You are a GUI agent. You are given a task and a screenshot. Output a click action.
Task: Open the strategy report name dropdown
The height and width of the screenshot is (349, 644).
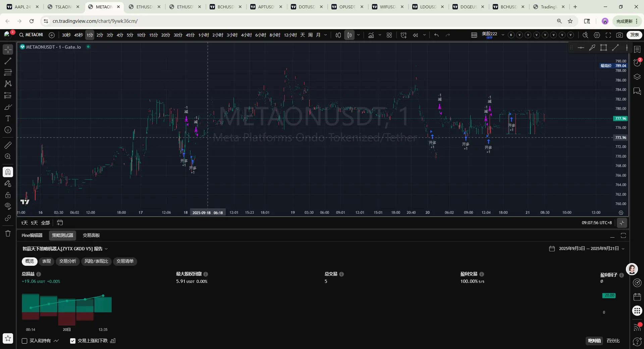pos(106,249)
